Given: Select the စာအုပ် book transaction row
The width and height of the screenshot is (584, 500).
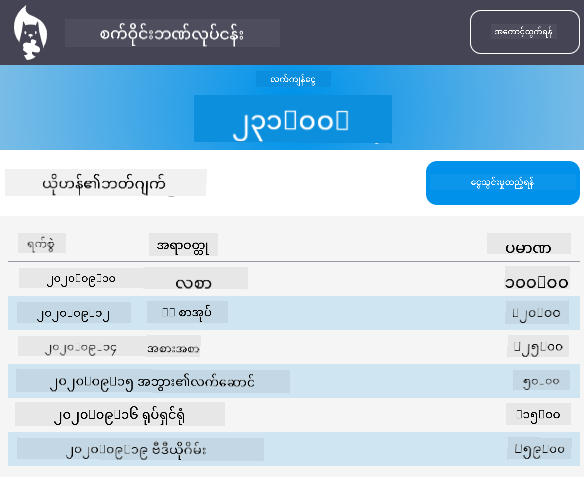Looking at the screenshot, I should pos(293,313).
